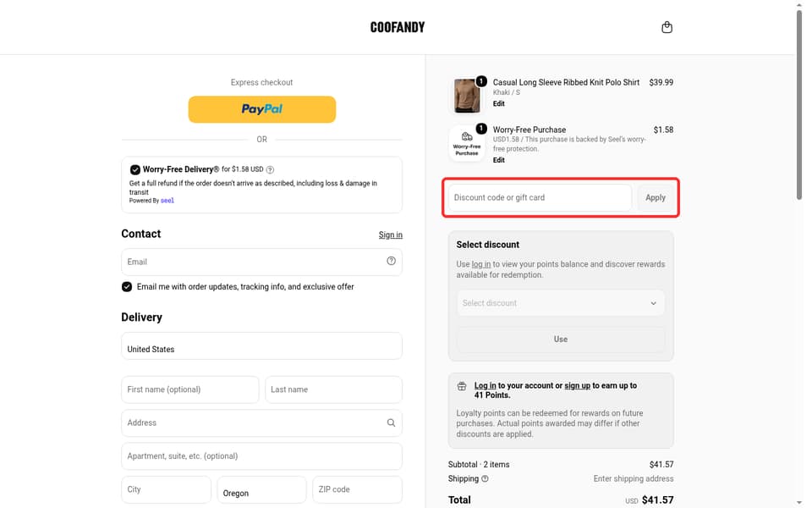Click the Worry-Free Purchase thumbnail icon
Image resolution: width=812 pixels, height=508 pixels.
(467, 144)
